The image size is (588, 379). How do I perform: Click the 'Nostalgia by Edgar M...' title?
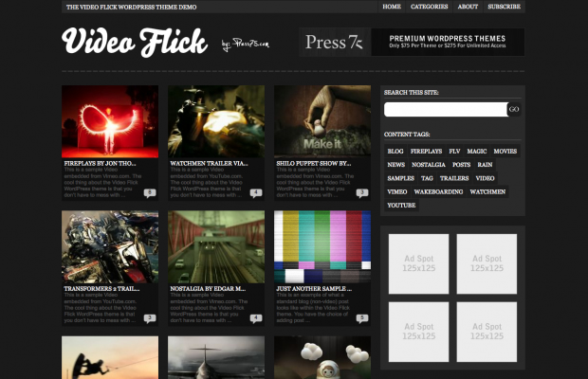208,289
